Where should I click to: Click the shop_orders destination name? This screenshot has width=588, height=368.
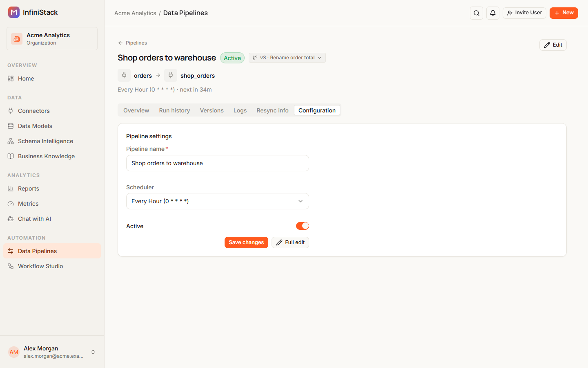click(198, 76)
